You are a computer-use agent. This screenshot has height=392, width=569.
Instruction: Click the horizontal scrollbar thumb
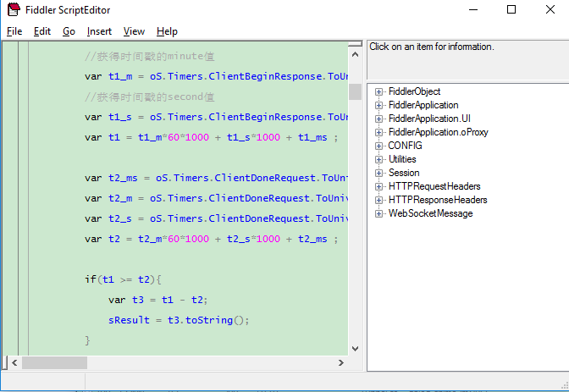pos(54,362)
